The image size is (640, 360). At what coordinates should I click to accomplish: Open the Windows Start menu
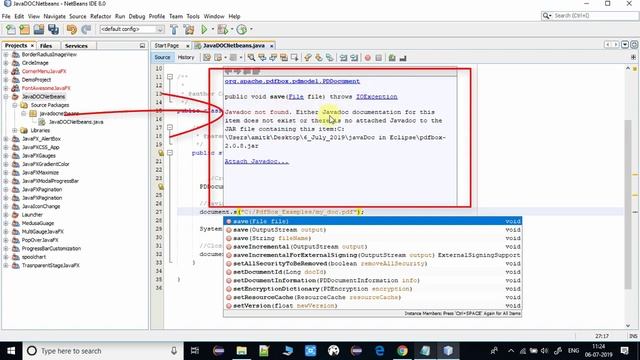(x=11, y=351)
